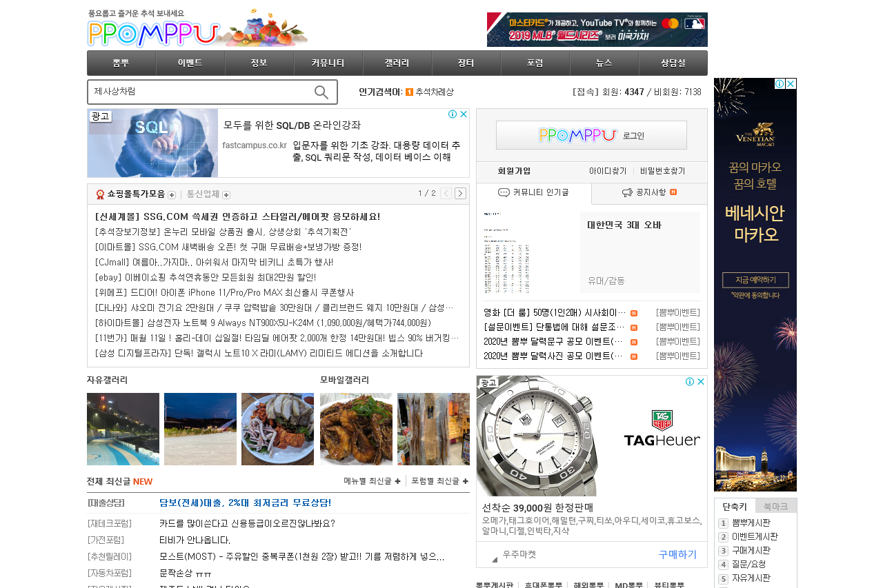Click 구매하기 on watch ad

[x=677, y=554]
